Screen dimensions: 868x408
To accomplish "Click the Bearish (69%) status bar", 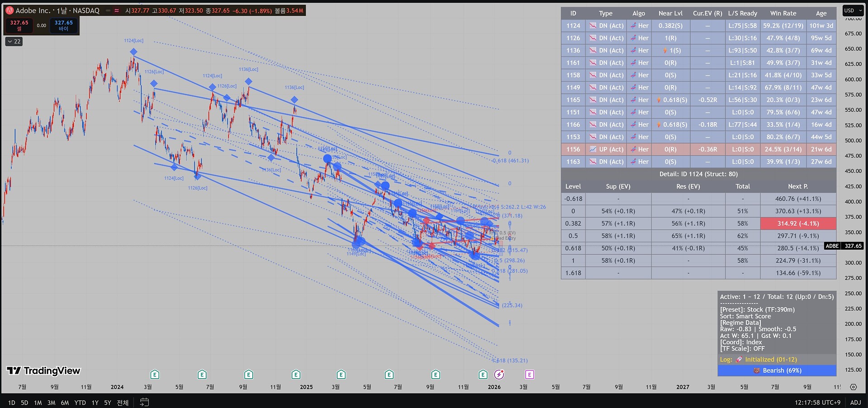I will 777,370.
